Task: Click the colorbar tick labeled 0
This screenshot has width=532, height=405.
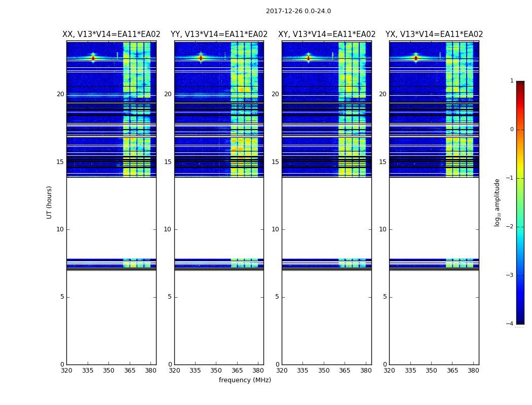Action: click(x=512, y=130)
